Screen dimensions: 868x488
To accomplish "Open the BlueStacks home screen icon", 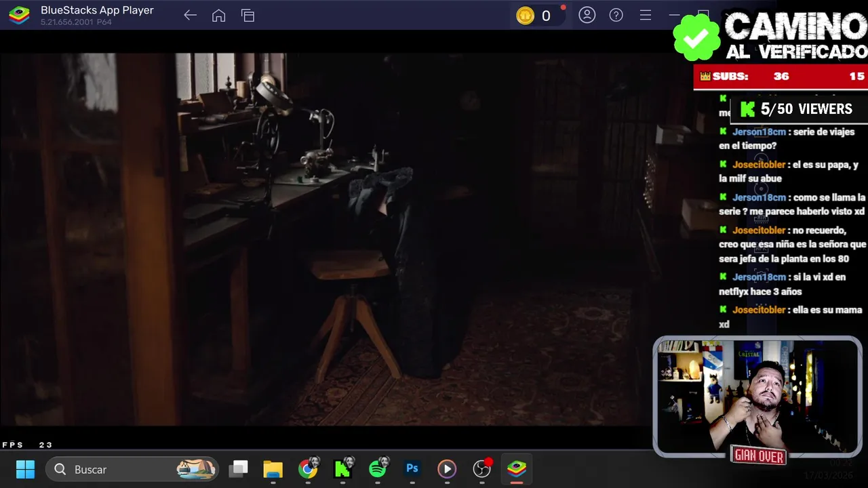I will point(218,16).
